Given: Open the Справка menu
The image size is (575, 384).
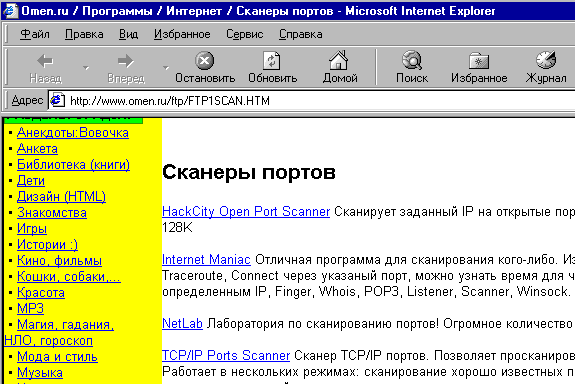Looking at the screenshot, I should click(300, 34).
